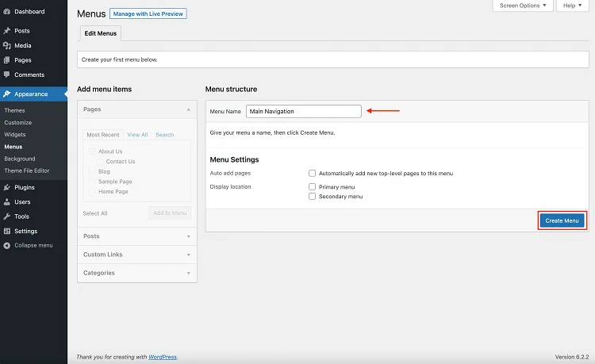This screenshot has height=364, width=595.
Task: Click Manage with Live Preview button
Action: coord(148,13)
